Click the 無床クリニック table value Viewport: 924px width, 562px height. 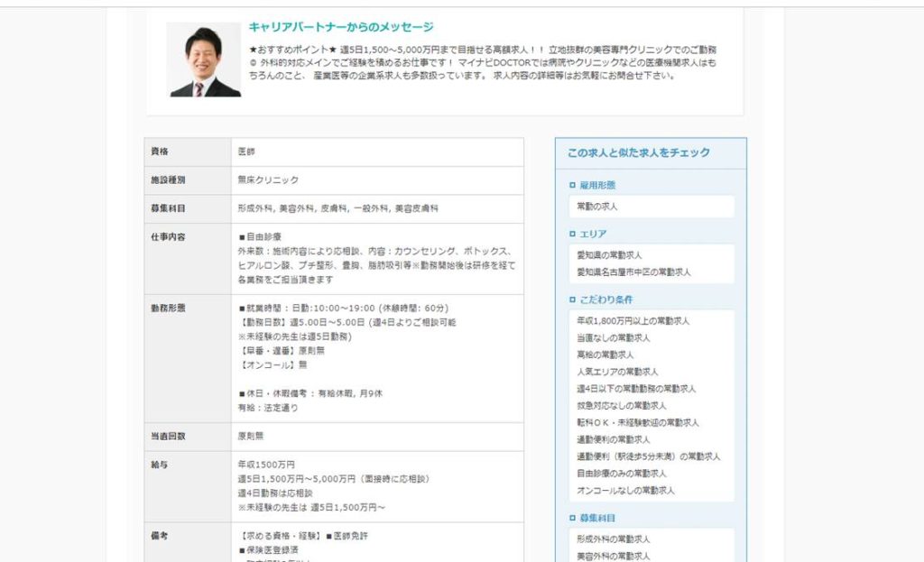pos(268,180)
